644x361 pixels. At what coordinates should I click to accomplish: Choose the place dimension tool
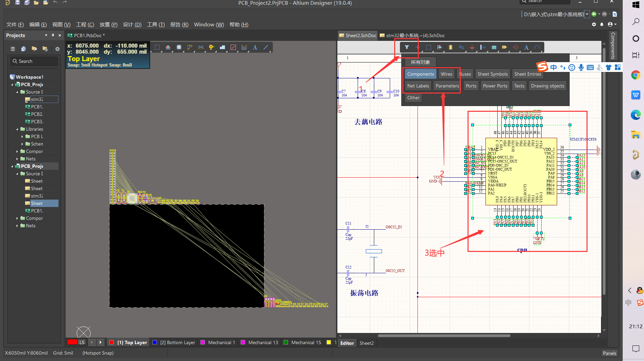(244, 47)
